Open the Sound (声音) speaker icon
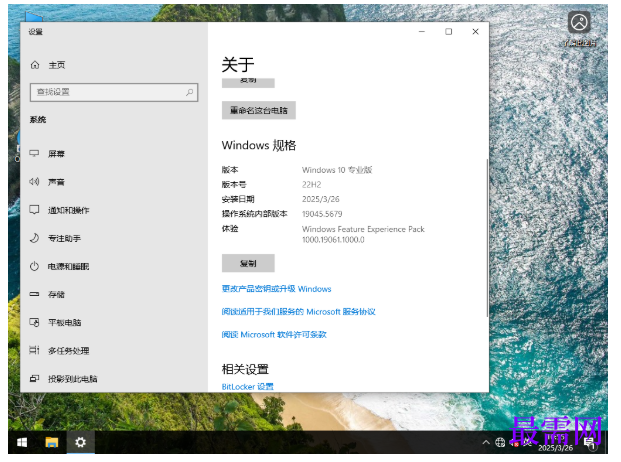621x462 pixels. pos(34,181)
